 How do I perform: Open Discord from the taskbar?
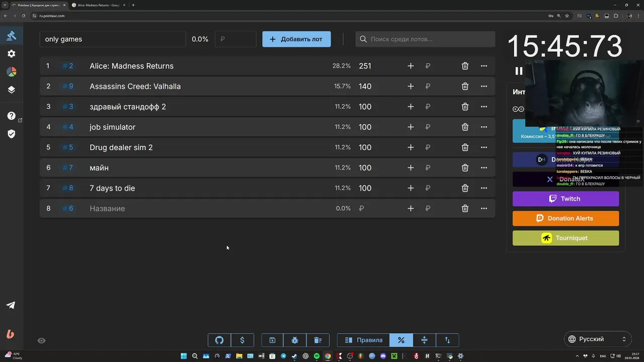(383, 356)
